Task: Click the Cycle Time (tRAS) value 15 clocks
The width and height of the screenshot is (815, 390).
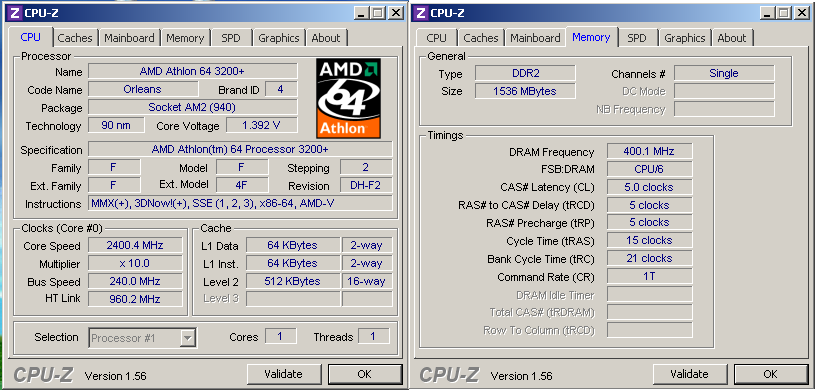Action: [649, 240]
